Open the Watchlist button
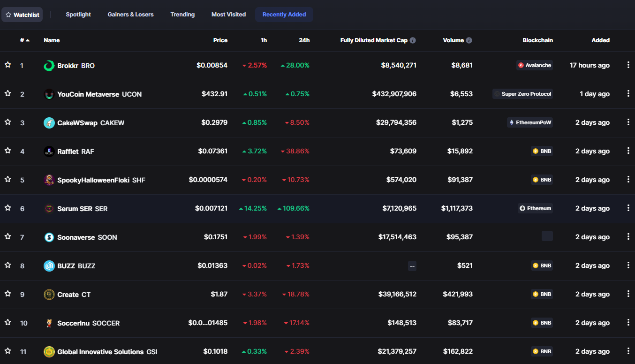635x364 pixels. pos(22,15)
